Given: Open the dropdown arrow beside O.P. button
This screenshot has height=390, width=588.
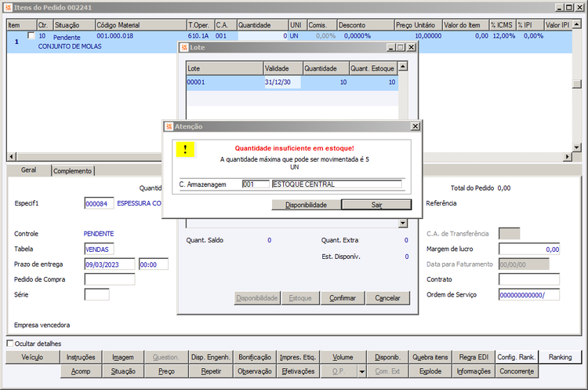Looking at the screenshot, I should [x=362, y=372].
